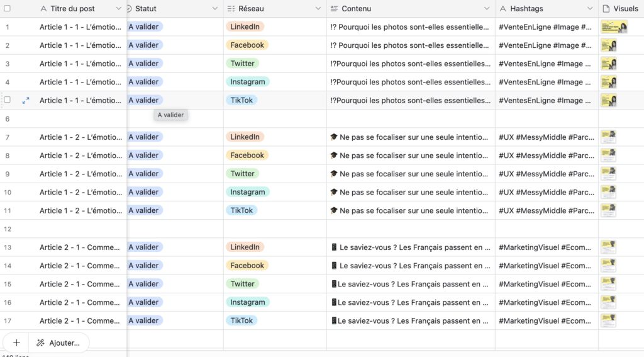The width and height of the screenshot is (644, 357).
Task: Select the title cell in row 1
Action: (80, 27)
